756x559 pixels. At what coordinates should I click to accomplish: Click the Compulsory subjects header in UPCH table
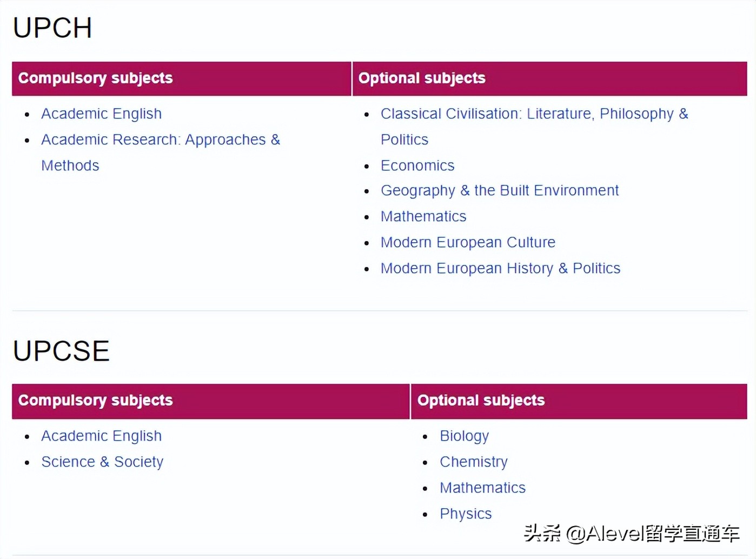[95, 78]
